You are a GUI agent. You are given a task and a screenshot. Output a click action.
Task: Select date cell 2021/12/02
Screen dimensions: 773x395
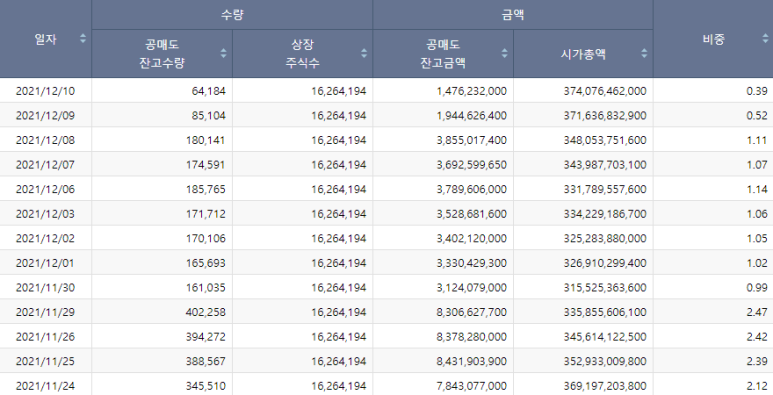coord(45,239)
